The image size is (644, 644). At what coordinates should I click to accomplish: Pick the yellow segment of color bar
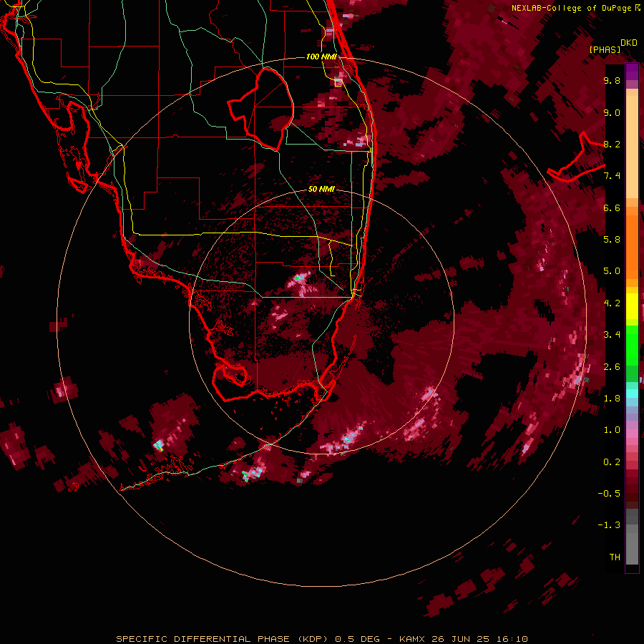pos(632,306)
